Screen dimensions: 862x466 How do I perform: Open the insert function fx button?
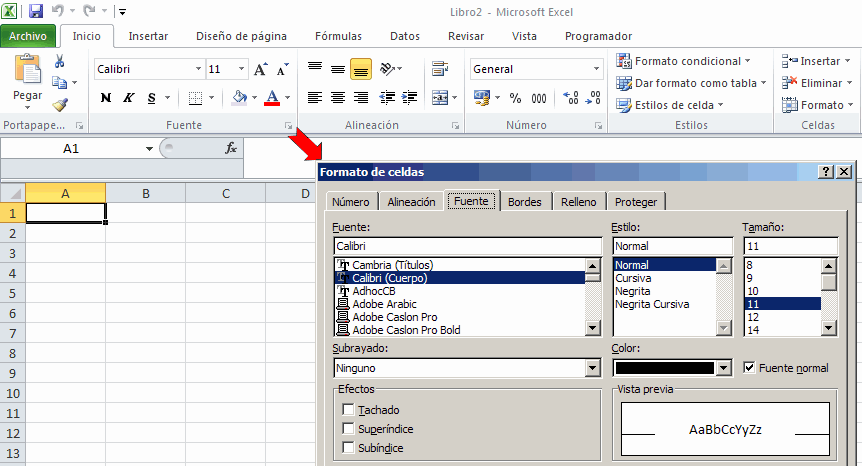click(231, 148)
